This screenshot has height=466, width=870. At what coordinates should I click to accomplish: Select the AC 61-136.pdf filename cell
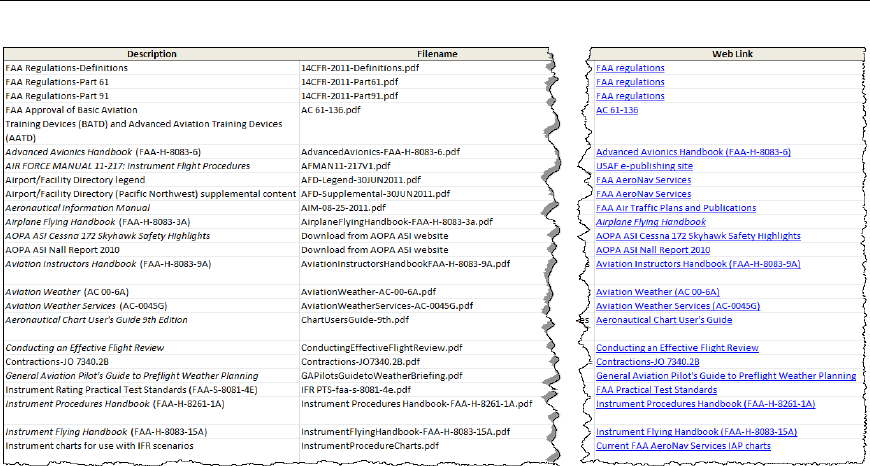pos(331,110)
